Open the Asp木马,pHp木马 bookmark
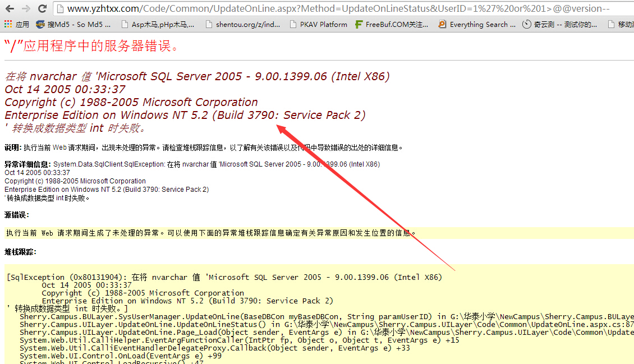Viewport: 634px width, 364px height. [158, 25]
